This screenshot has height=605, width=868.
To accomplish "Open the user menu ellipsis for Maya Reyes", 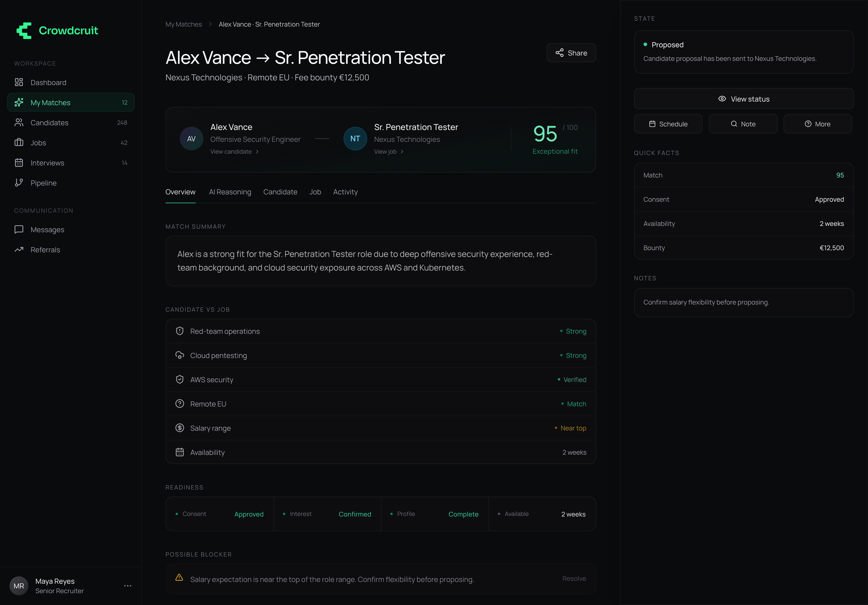I will (128, 586).
